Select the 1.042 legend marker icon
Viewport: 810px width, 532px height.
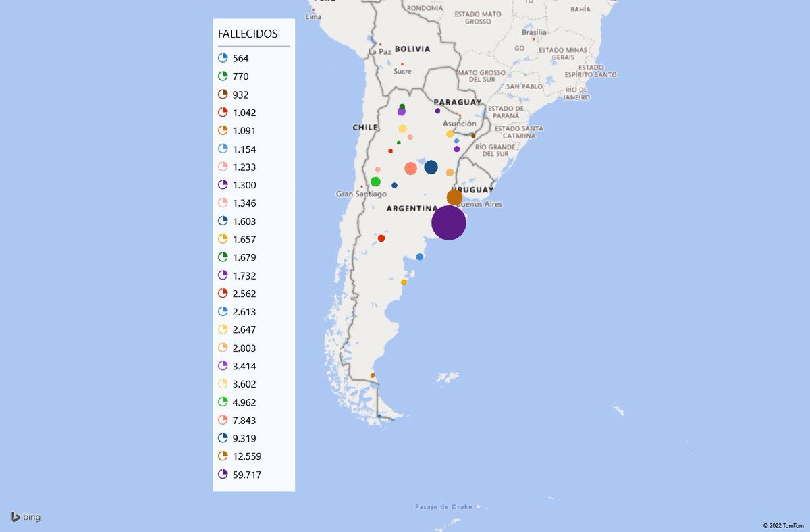[223, 113]
